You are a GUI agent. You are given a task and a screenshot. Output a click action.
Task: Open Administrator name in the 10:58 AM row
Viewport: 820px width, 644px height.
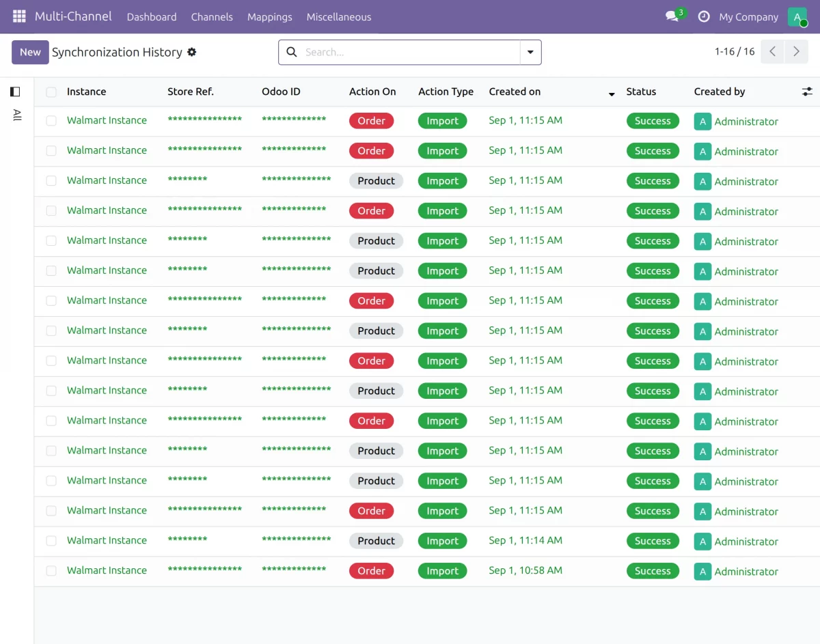(746, 572)
